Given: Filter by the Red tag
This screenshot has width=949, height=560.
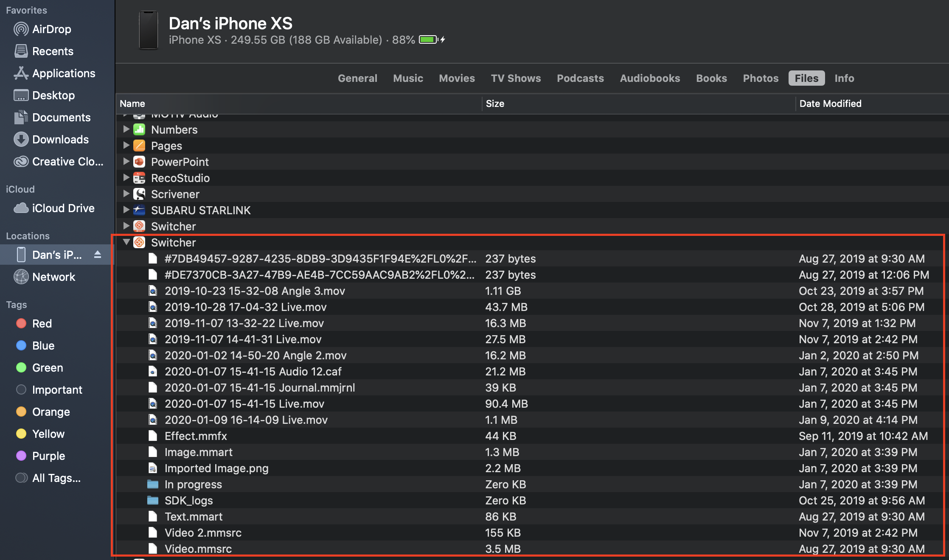Looking at the screenshot, I should tap(34, 324).
